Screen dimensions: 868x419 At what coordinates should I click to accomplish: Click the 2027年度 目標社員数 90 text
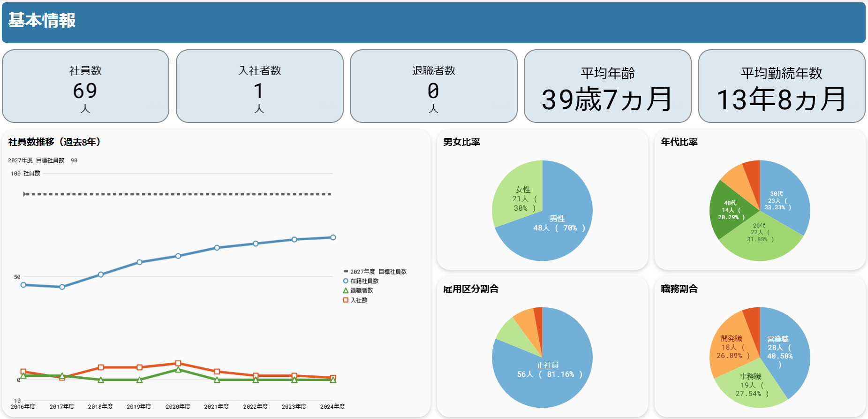pyautogui.click(x=43, y=160)
